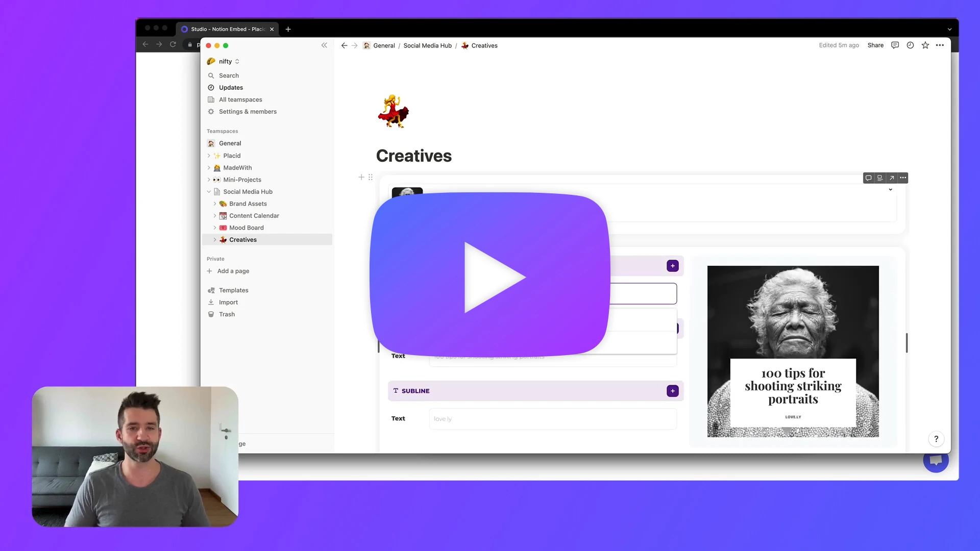Expand the Content Calendar page

(x=215, y=216)
